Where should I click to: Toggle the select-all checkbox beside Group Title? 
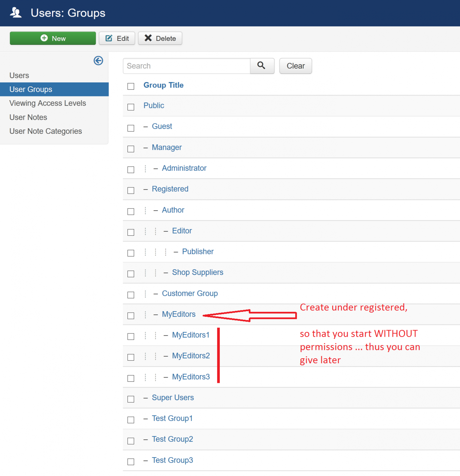131,86
